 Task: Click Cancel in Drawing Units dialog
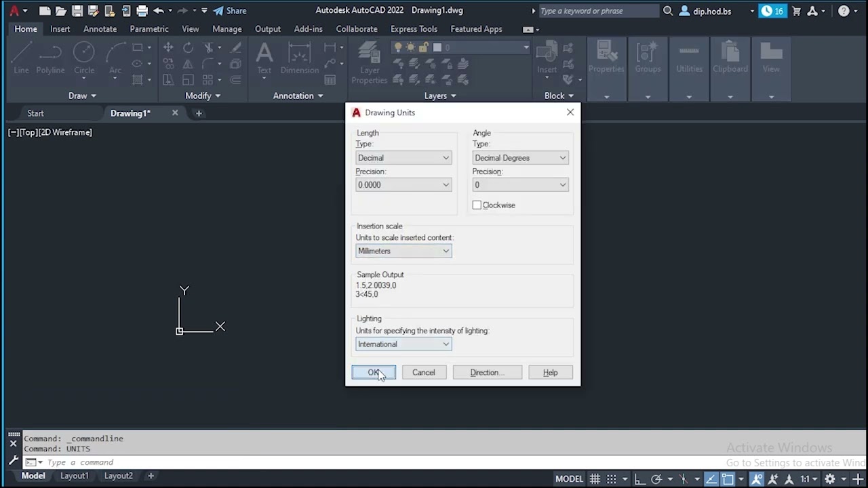coord(424,372)
